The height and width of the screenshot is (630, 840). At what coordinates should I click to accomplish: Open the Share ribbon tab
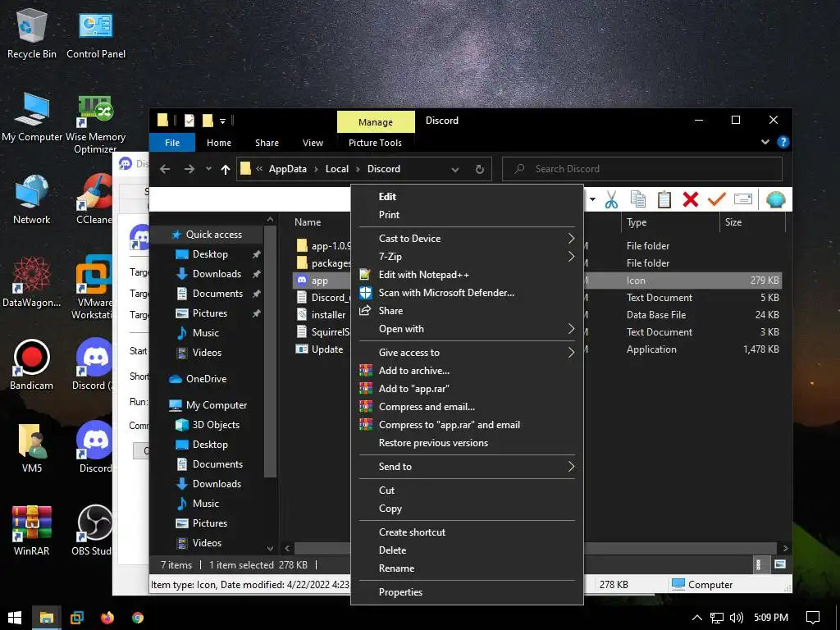267,143
